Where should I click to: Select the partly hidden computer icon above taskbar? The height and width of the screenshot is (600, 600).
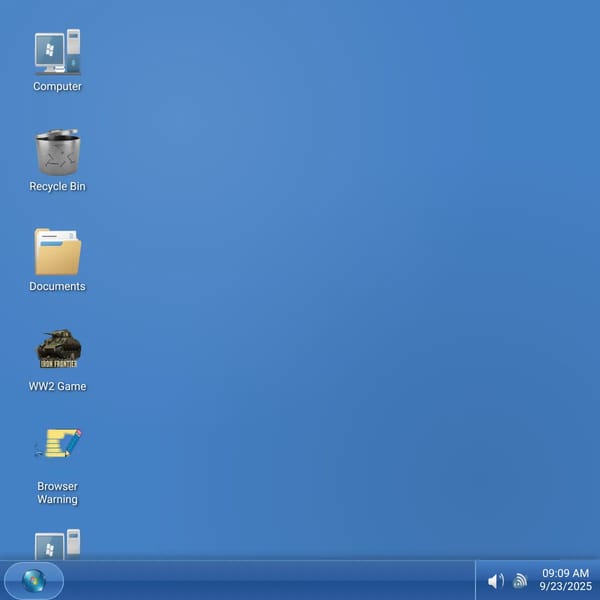(x=57, y=544)
